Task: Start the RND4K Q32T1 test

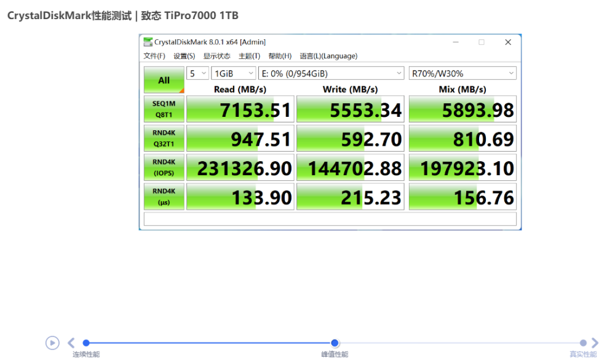Action: coord(164,138)
